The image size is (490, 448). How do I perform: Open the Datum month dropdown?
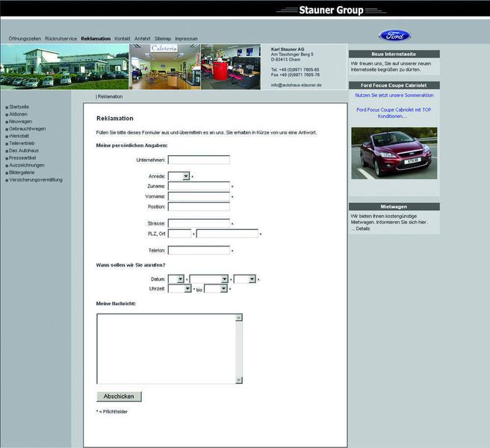coord(208,279)
